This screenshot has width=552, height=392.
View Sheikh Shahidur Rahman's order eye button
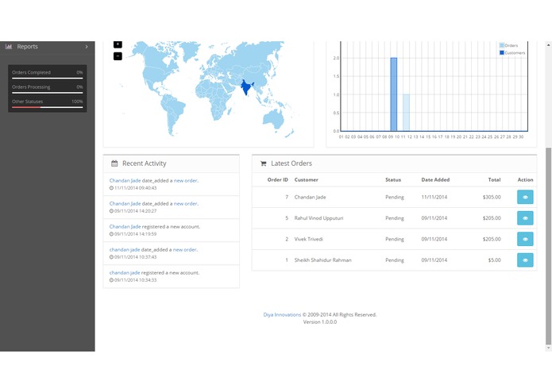(x=525, y=260)
